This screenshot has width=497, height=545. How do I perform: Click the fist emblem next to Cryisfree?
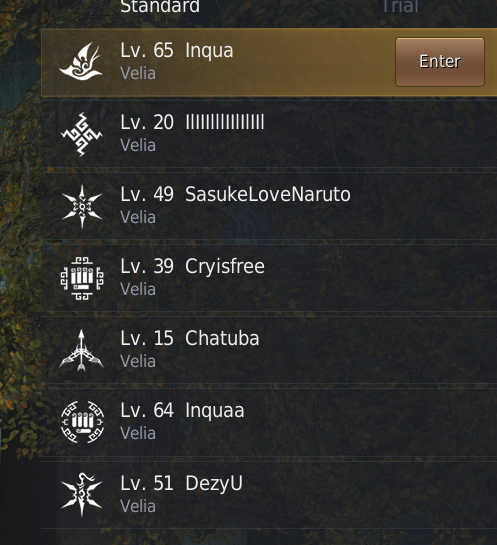pos(82,278)
